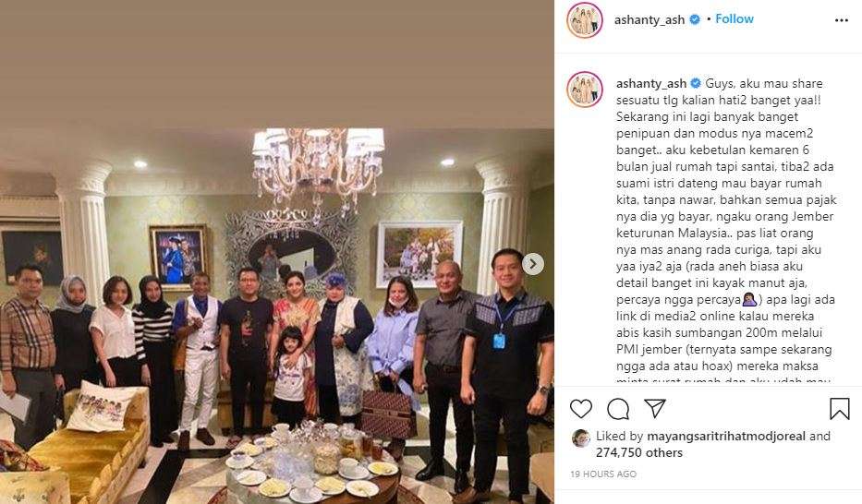This screenshot has width=862, height=504.
Task: Click the face-palm emoji in the caption
Action: (750, 299)
